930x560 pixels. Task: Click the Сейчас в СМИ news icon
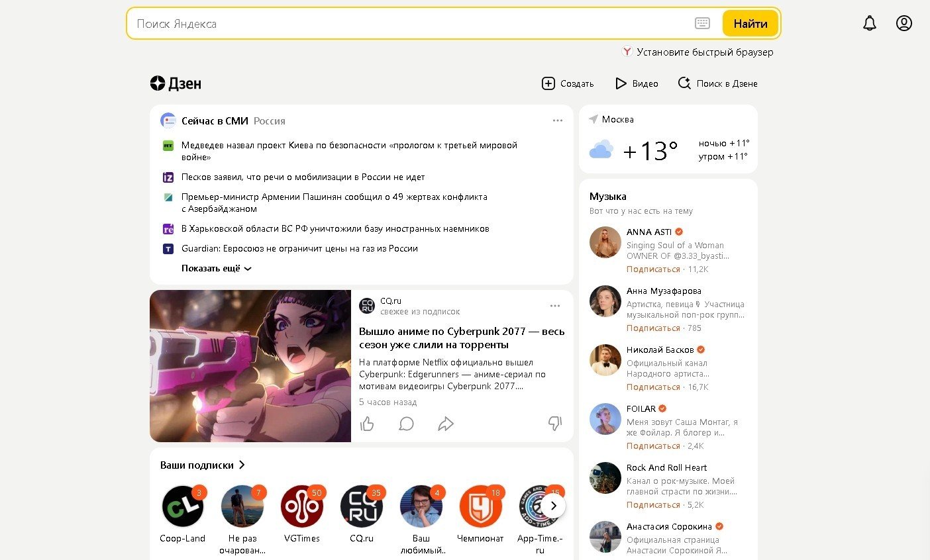168,120
